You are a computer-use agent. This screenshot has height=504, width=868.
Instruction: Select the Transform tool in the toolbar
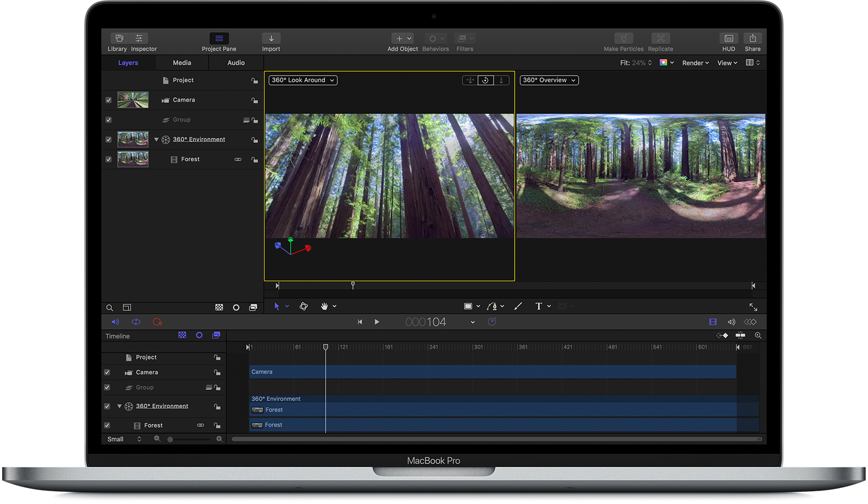277,306
